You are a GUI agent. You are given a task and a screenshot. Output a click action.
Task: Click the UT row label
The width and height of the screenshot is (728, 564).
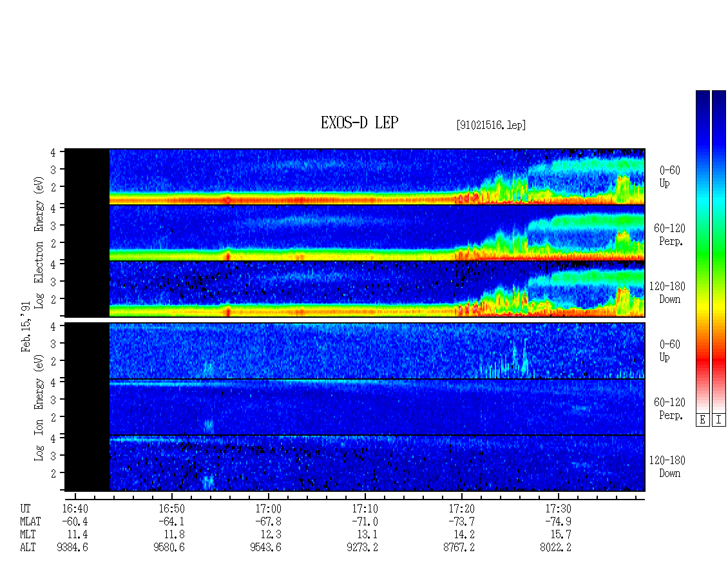(25, 509)
